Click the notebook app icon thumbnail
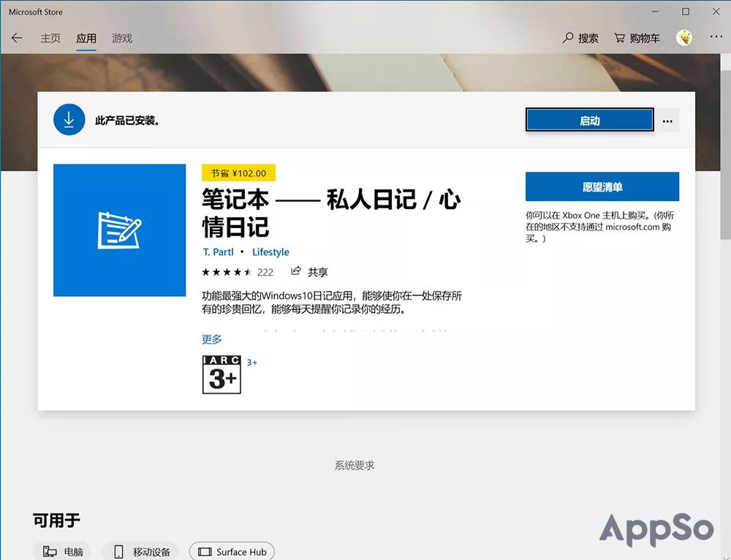731x560 pixels. point(119,230)
